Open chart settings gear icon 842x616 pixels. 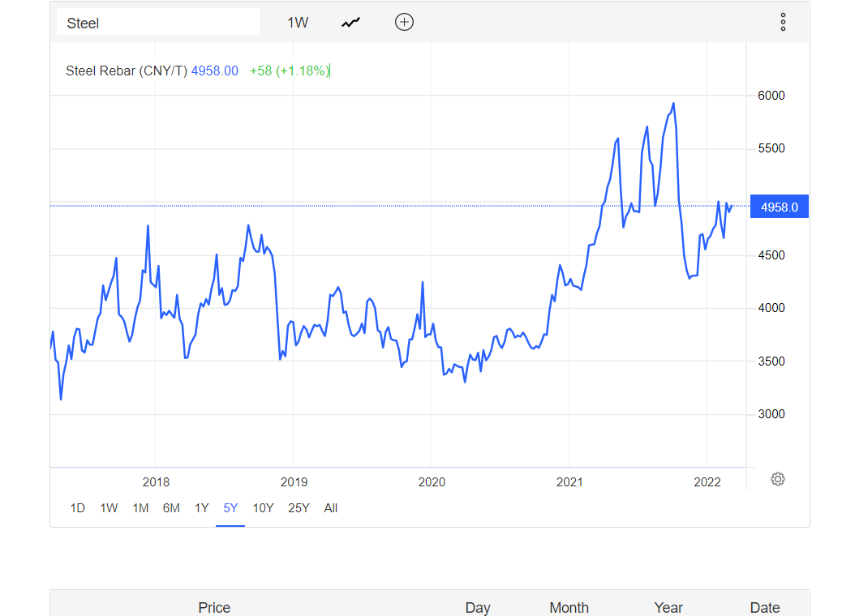point(778,479)
